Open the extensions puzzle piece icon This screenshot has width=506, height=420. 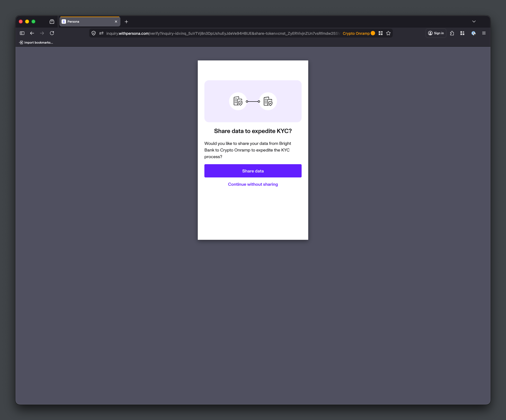tap(452, 33)
